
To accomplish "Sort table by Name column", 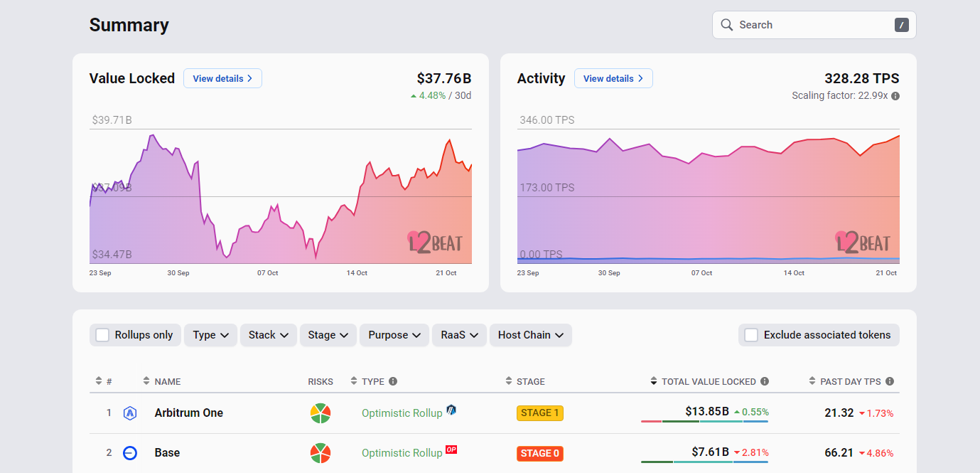I will point(167,382).
